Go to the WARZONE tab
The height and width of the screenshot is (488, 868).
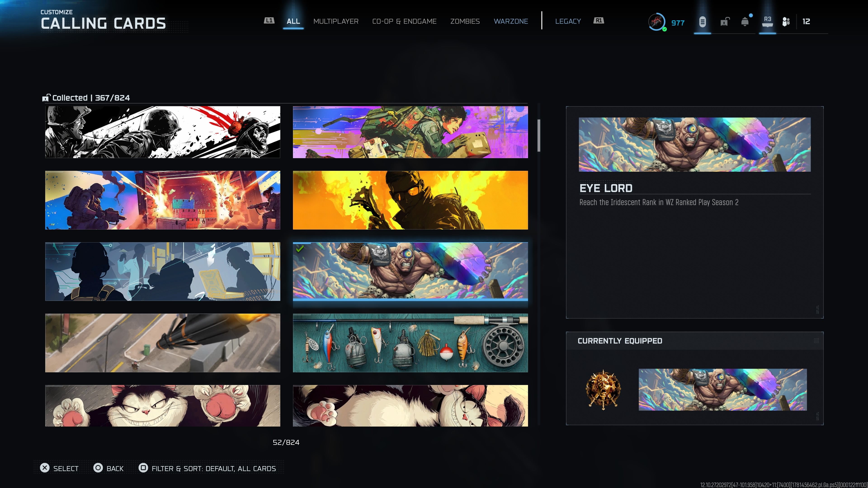coord(510,21)
